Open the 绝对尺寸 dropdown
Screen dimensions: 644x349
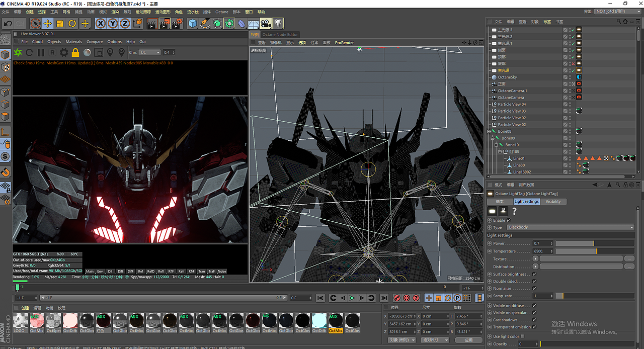click(435, 340)
